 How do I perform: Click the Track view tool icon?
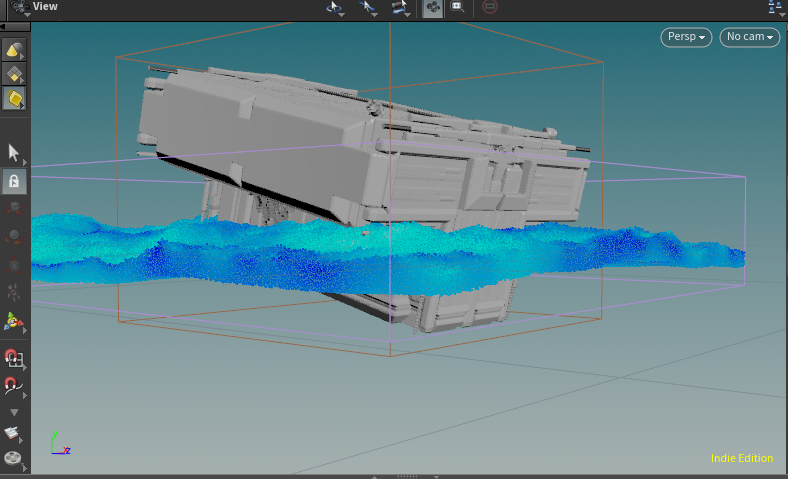[367, 8]
